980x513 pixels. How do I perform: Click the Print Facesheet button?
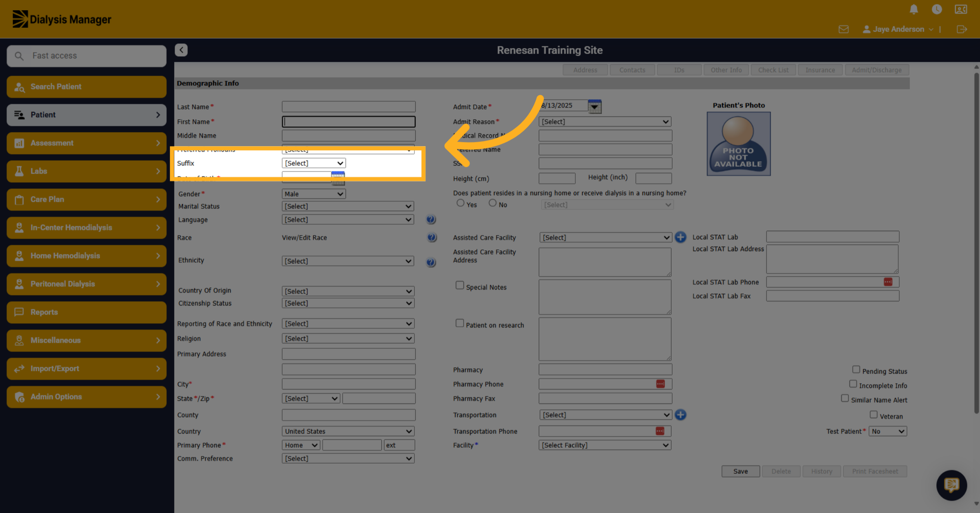pos(875,471)
